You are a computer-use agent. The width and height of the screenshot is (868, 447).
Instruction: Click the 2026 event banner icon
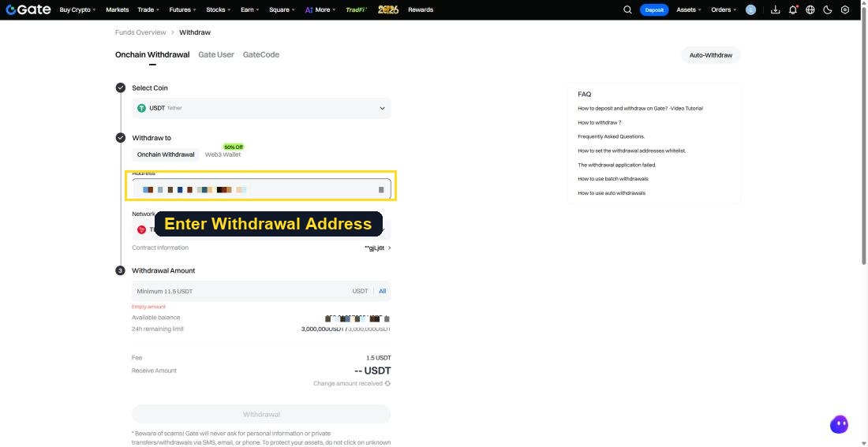[388, 9]
